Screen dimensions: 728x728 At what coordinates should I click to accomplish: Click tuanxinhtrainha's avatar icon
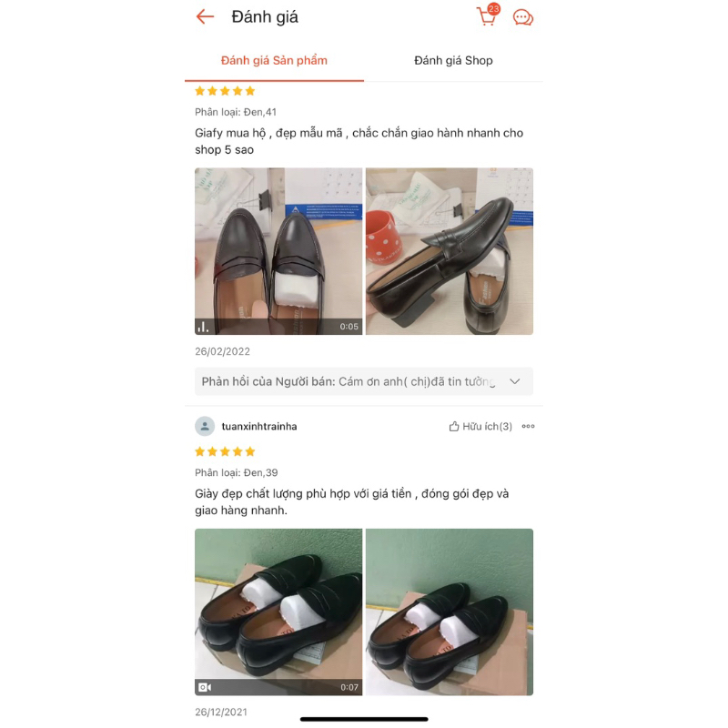point(205,426)
